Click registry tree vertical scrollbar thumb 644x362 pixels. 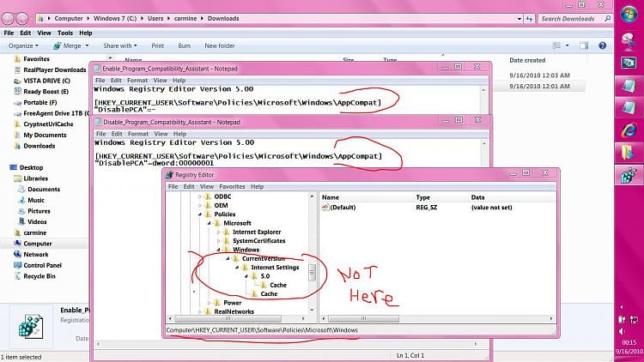tap(313, 273)
